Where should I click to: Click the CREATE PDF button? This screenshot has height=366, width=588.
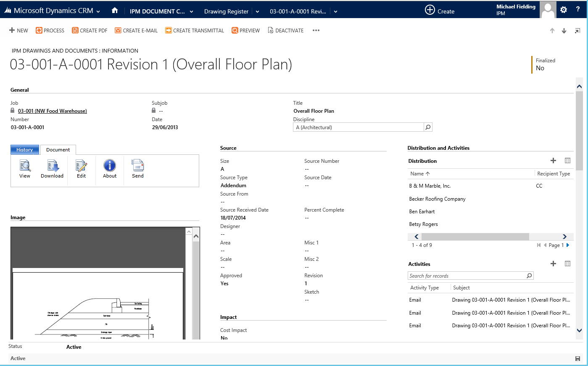(90, 30)
